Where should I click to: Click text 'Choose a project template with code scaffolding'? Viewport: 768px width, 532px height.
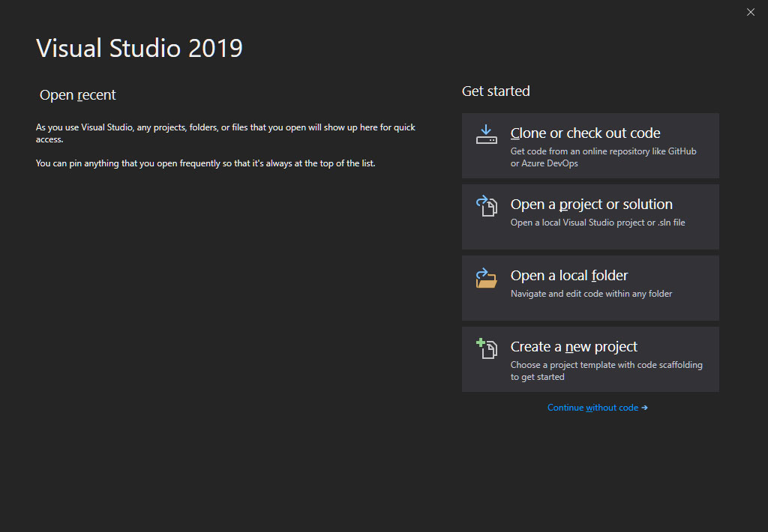click(x=606, y=365)
